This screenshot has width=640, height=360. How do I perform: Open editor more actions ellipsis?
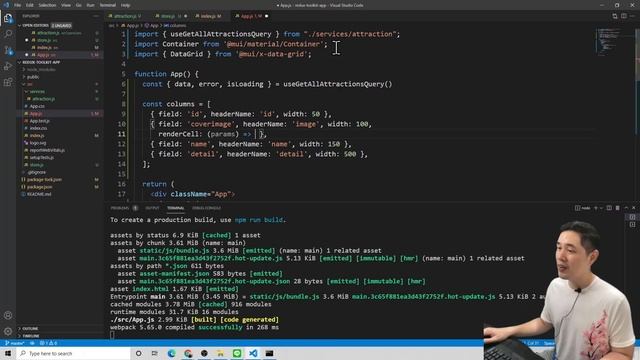point(633,16)
